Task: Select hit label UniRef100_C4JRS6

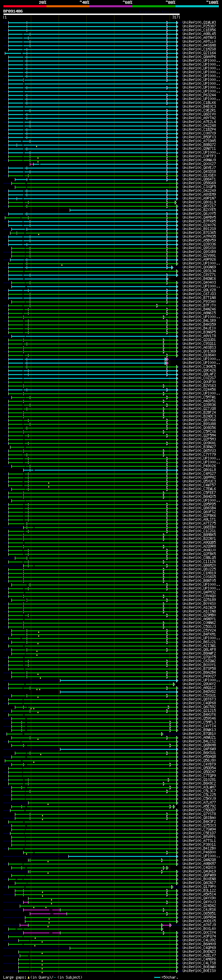Action: click(199, 909)
